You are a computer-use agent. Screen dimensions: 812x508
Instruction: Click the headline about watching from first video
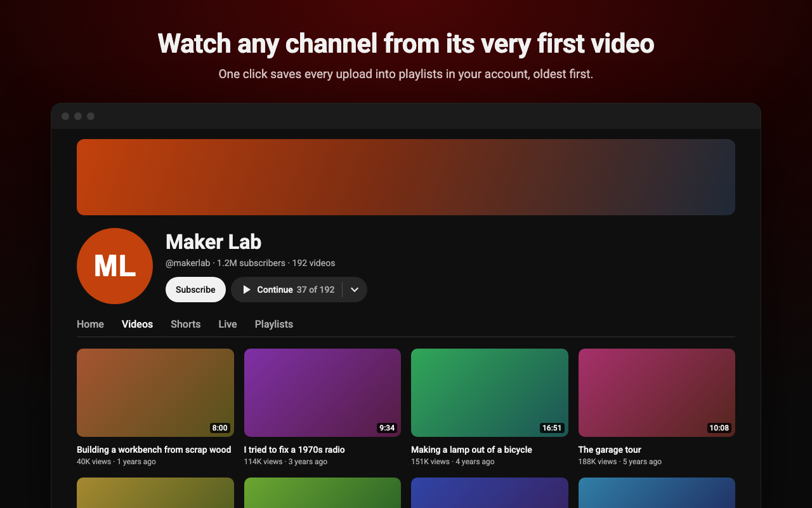point(406,43)
